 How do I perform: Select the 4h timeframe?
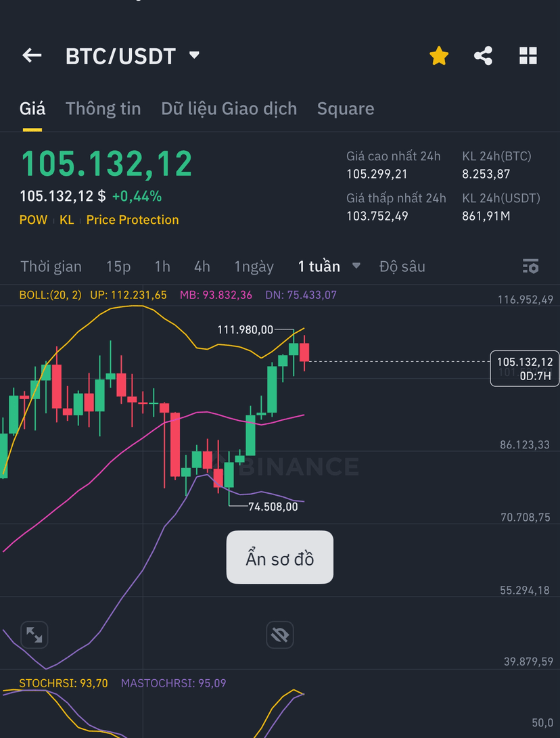coord(202,267)
